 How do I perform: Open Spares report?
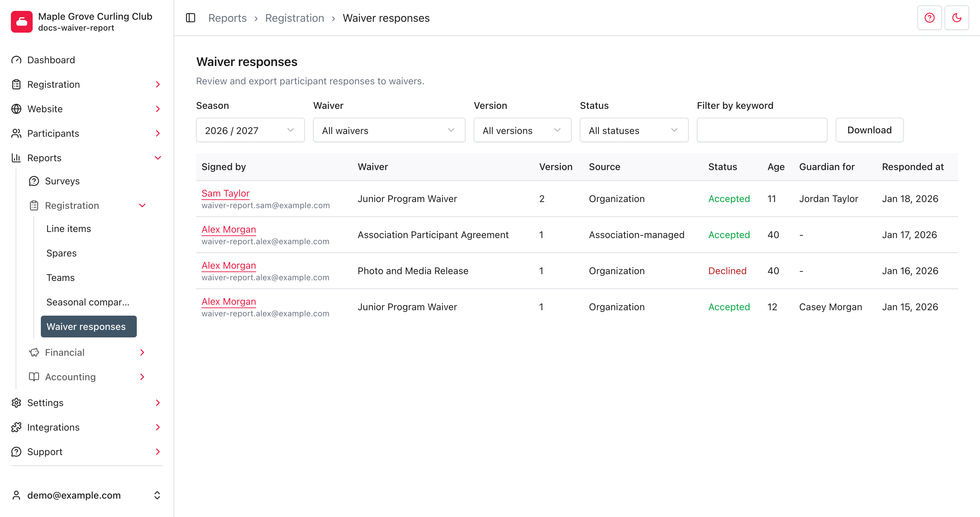(61, 253)
